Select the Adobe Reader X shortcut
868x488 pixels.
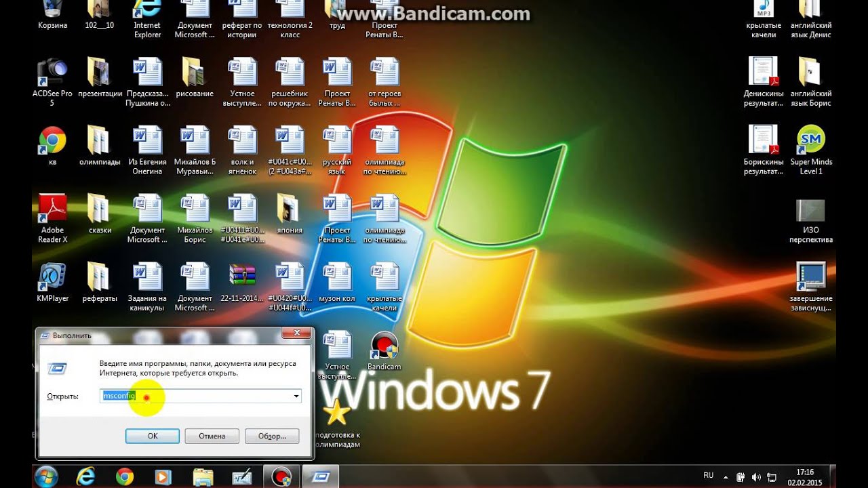coord(53,218)
